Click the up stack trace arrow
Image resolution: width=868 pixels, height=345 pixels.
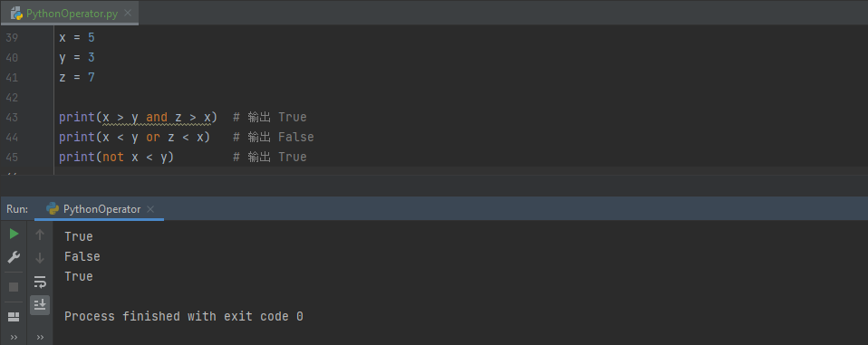point(40,235)
